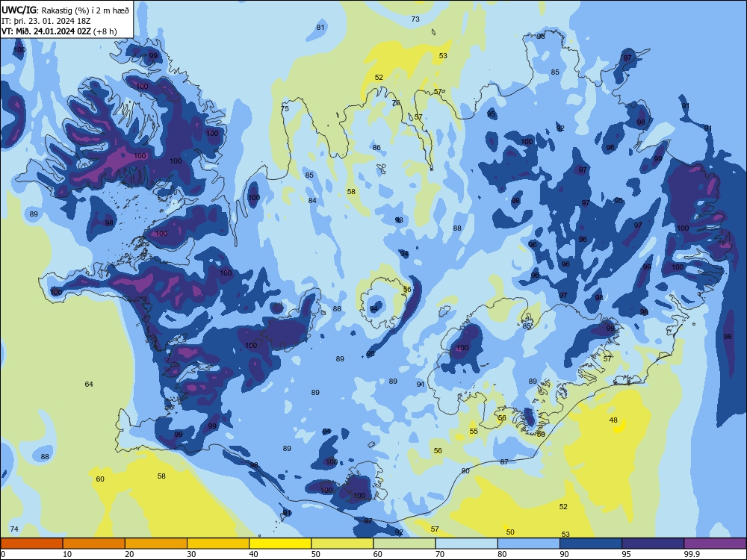This screenshot has height=560, width=747.
Task: Click the map value 80 on the south coast
Action: [x=465, y=471]
